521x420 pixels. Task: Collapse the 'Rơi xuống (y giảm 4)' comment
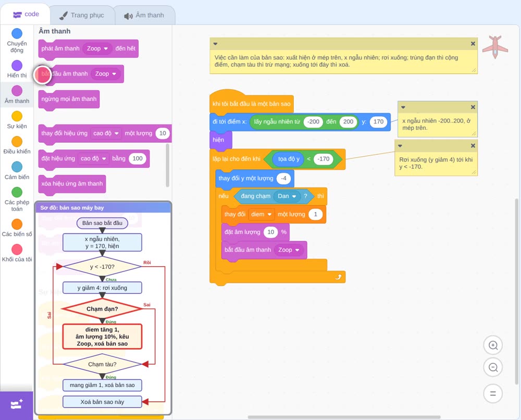(400, 145)
